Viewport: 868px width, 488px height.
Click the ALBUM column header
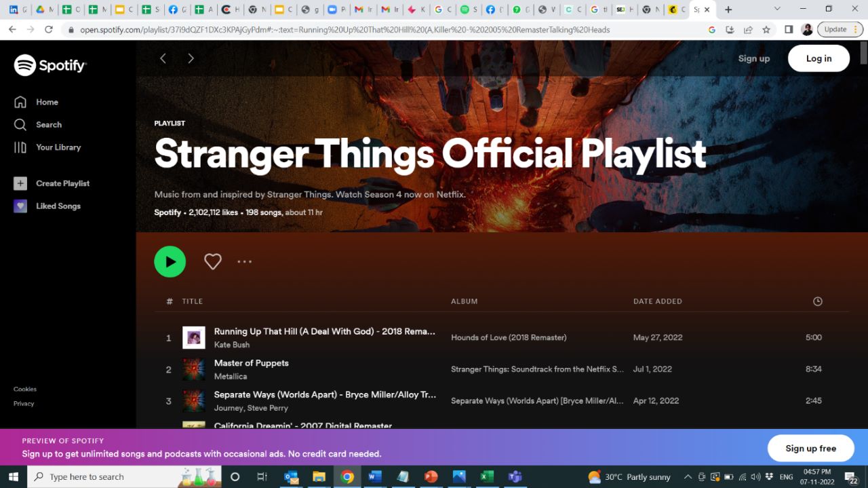click(465, 301)
